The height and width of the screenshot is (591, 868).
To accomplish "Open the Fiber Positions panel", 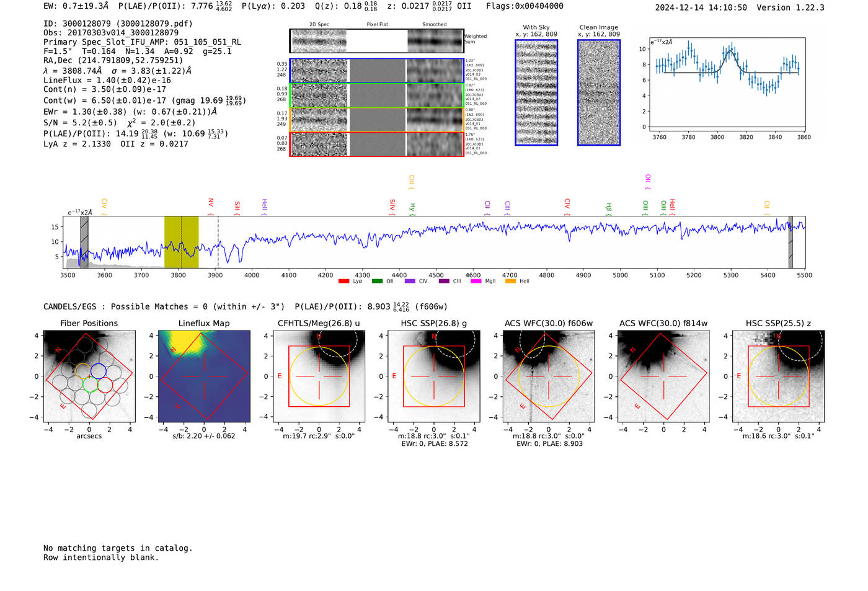I will point(89,376).
